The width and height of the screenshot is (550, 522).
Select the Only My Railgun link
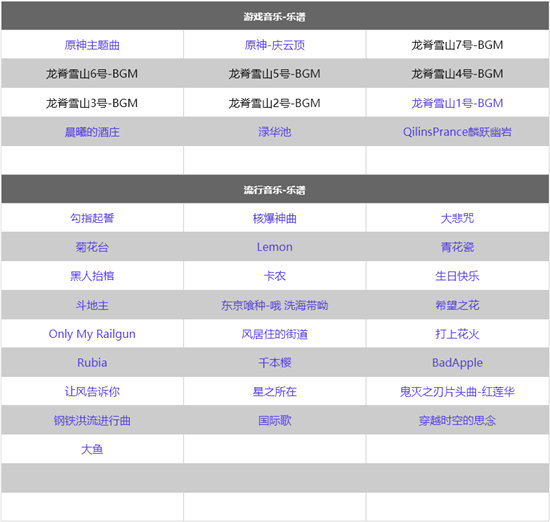coord(92,334)
